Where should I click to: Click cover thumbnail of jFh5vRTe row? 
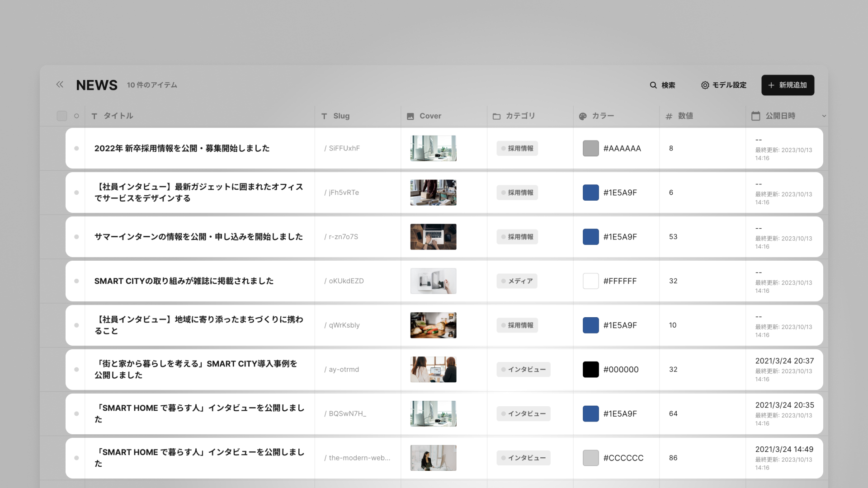coord(433,192)
